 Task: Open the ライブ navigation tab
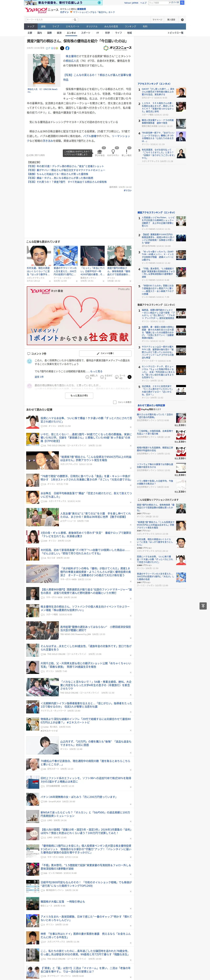(x=56, y=27)
